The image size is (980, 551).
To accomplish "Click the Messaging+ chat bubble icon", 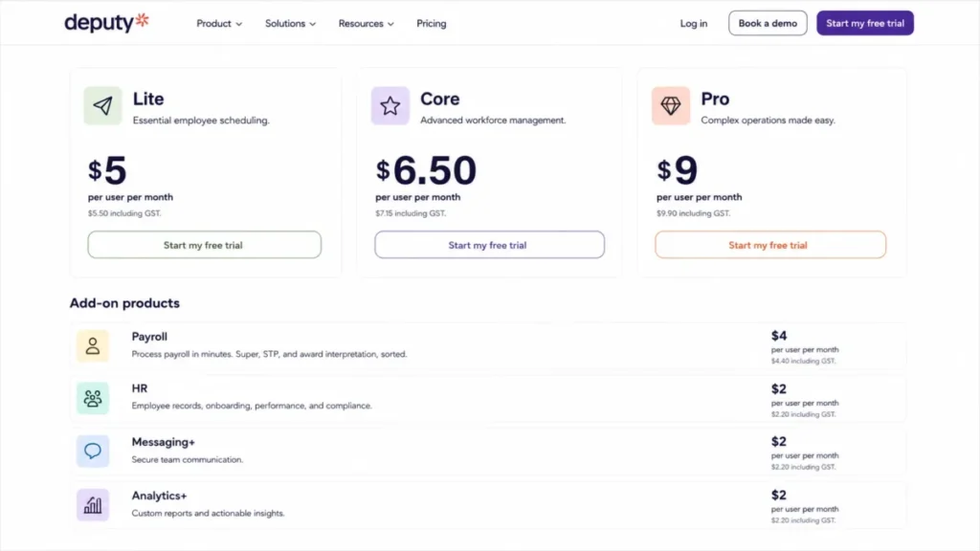I will click(93, 452).
